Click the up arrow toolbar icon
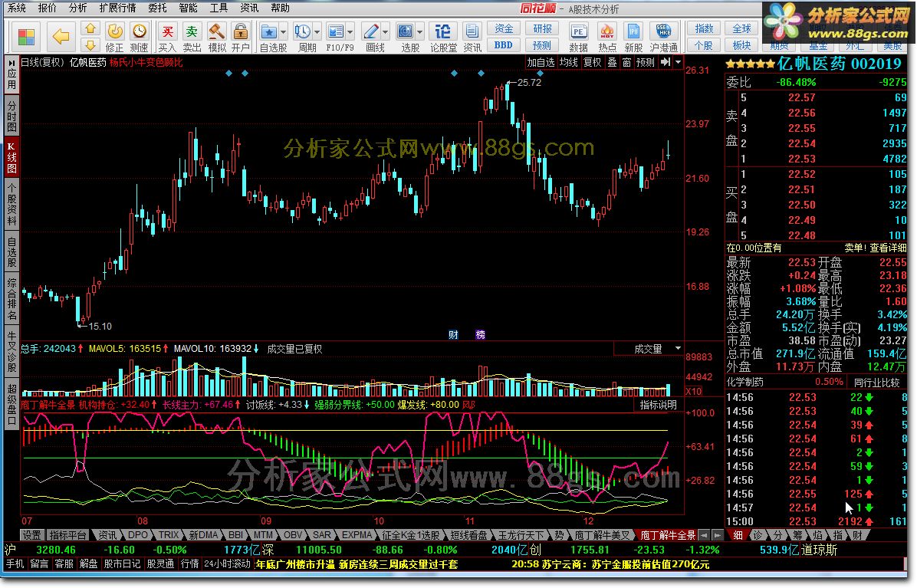 click(x=90, y=28)
